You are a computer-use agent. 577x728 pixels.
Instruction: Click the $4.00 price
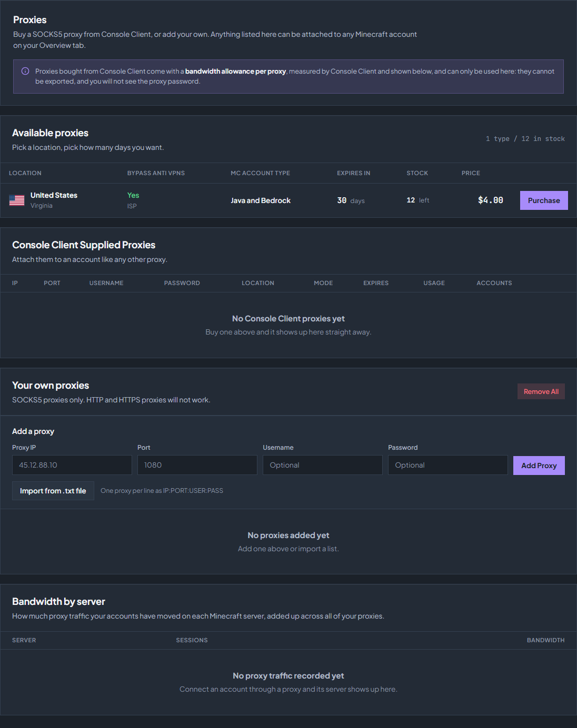pyautogui.click(x=491, y=200)
